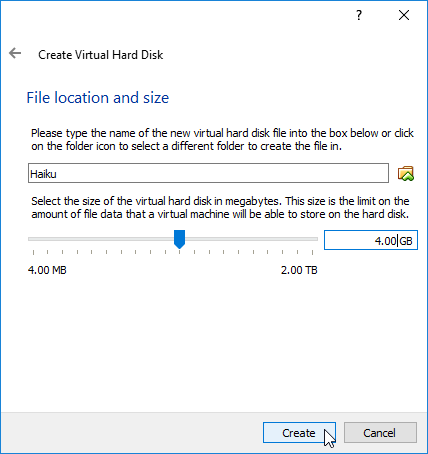Click the File location and size heading

98,98
